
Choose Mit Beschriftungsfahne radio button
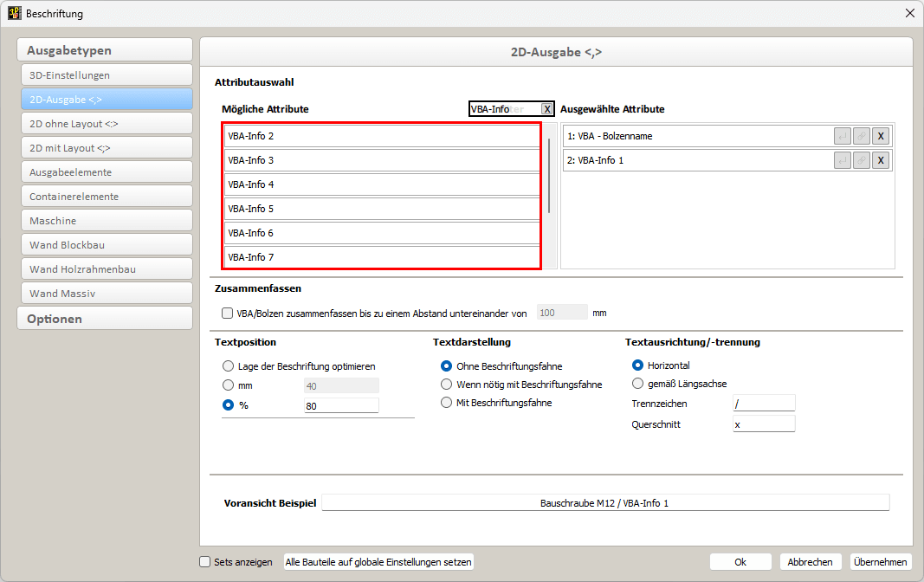pyautogui.click(x=447, y=403)
